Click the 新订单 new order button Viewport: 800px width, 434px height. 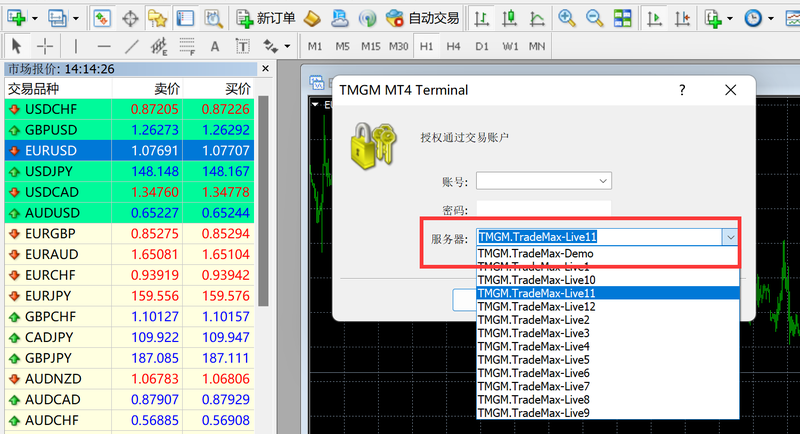pyautogui.click(x=266, y=19)
